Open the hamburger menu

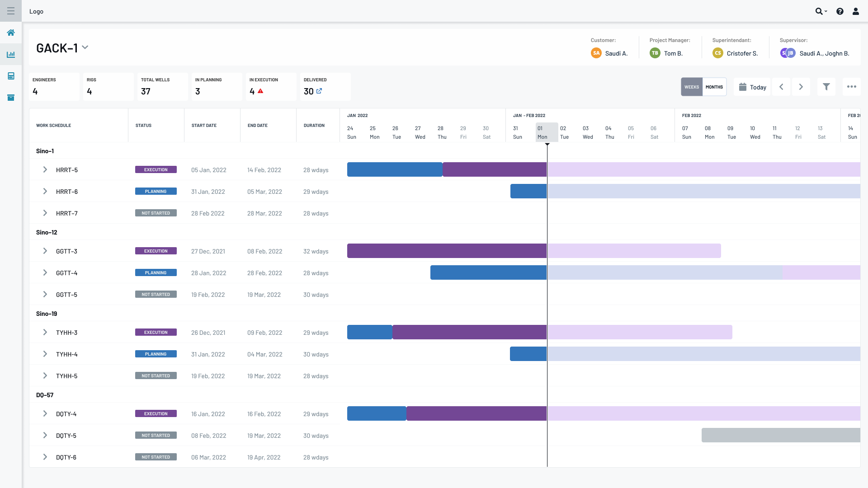coord(11,11)
